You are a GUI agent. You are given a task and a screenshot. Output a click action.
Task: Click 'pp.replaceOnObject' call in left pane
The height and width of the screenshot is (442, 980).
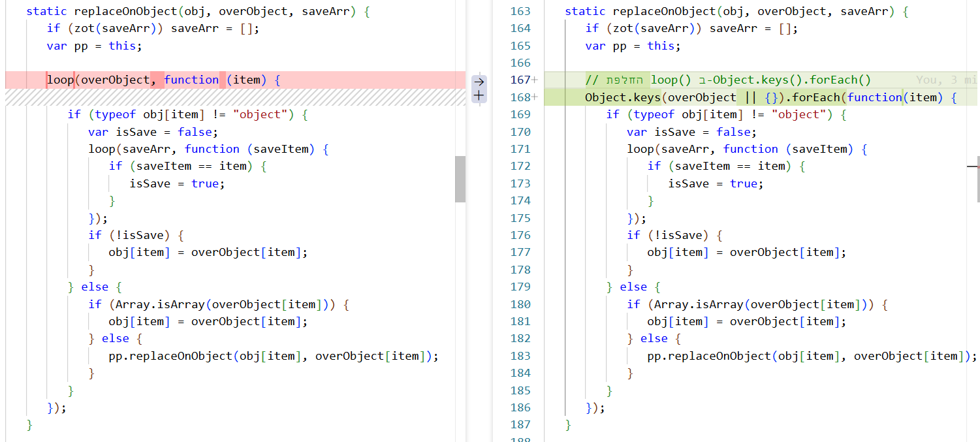pyautogui.click(x=170, y=356)
